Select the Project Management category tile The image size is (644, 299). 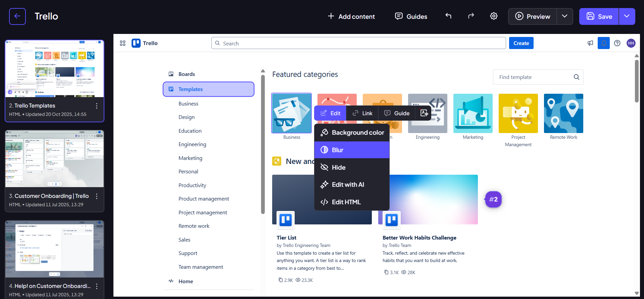[518, 113]
